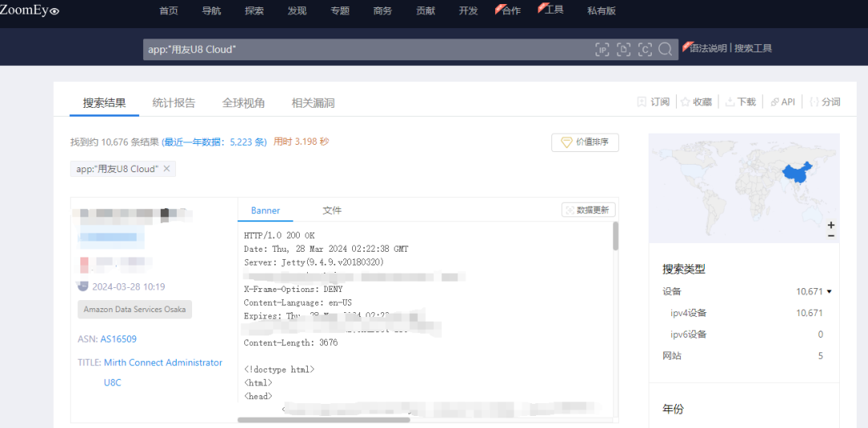Screen dimensions: 868x428
Task: Expand the 设备 10,671 dropdown arrow
Action: (x=829, y=291)
